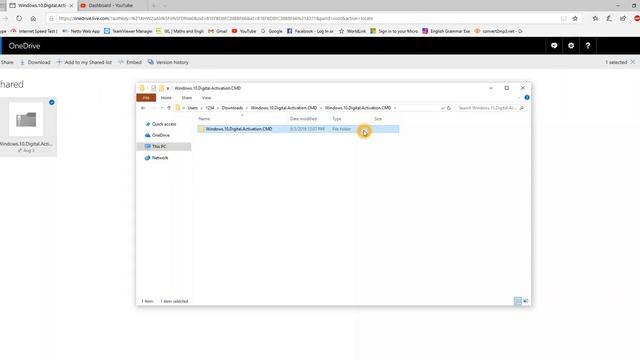The width and height of the screenshot is (640, 360).
Task: Open Netto Web App bookmark
Action: pos(81,31)
